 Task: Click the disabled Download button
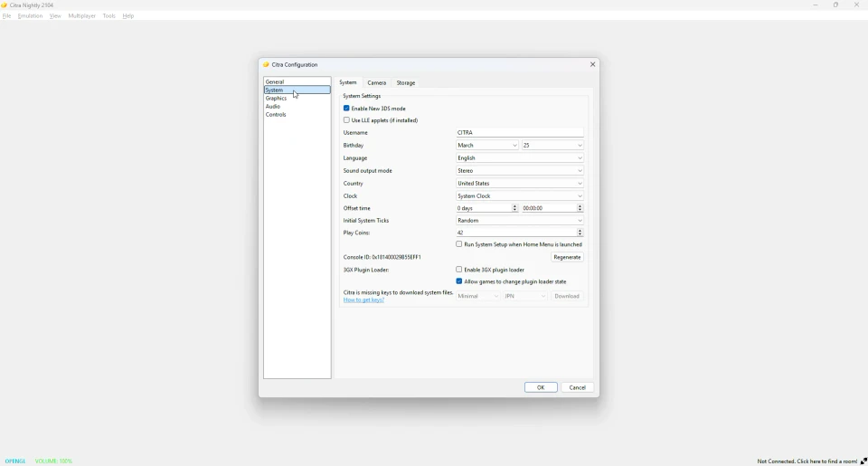(x=567, y=297)
